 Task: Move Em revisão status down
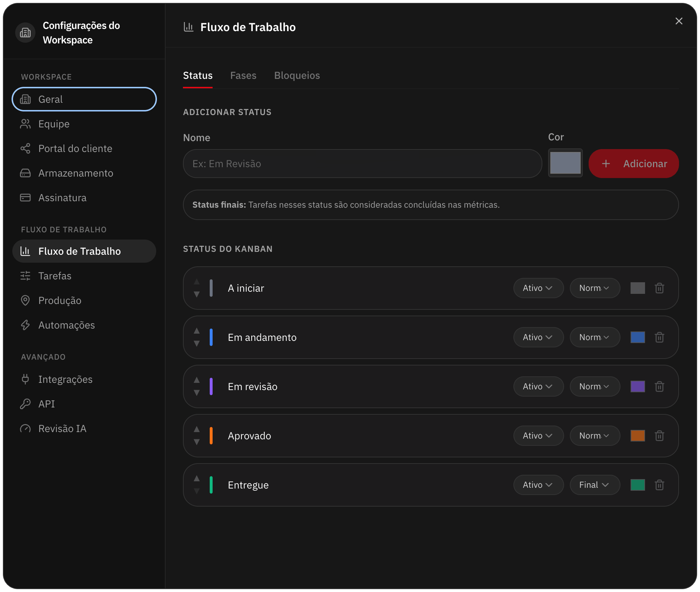tap(197, 393)
